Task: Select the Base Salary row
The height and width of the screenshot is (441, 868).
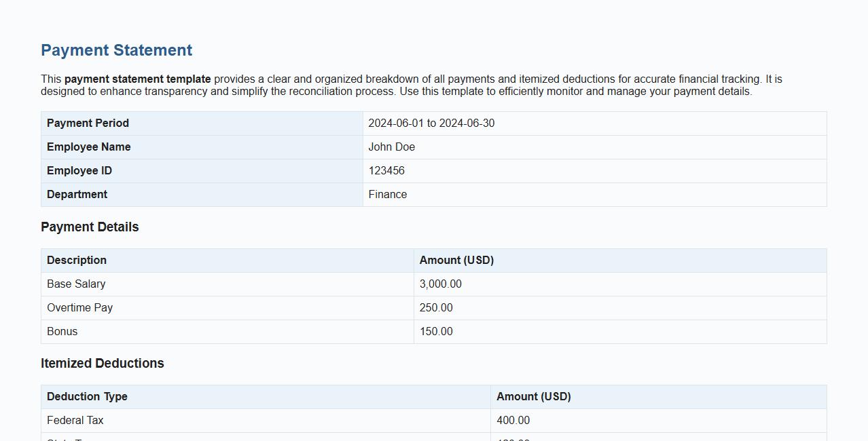Action: pyautogui.click(x=75, y=284)
